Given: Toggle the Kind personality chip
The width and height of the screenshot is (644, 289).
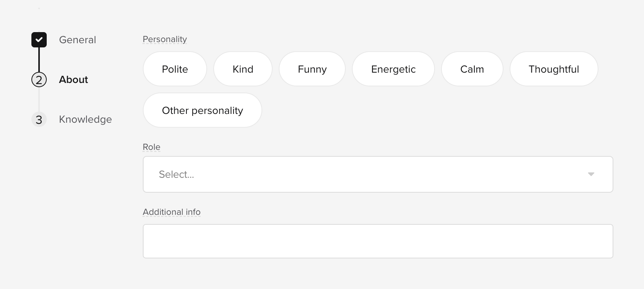Looking at the screenshot, I should pyautogui.click(x=243, y=69).
